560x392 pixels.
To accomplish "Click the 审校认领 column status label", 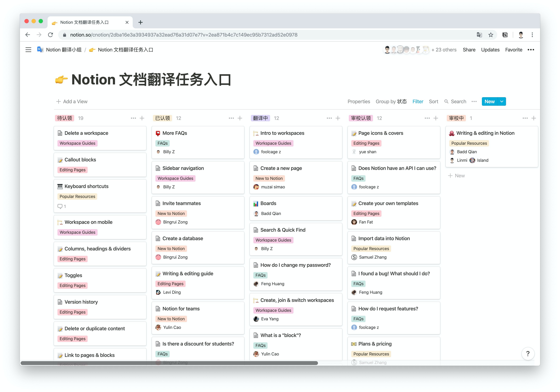I will pyautogui.click(x=361, y=118).
